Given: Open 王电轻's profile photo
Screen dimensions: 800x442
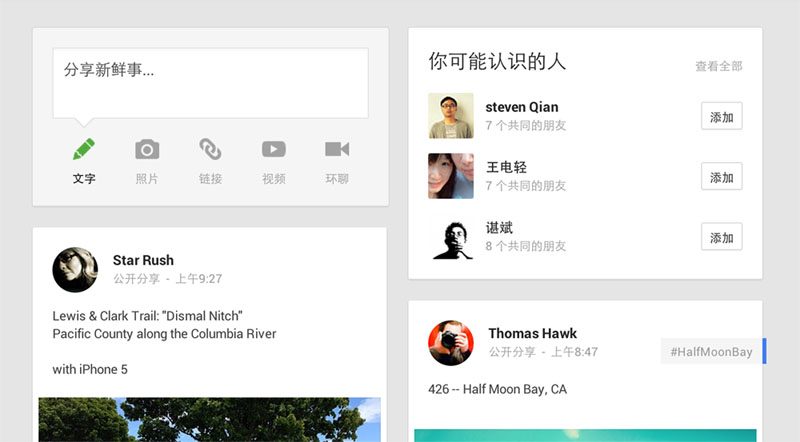Looking at the screenshot, I should [x=451, y=176].
